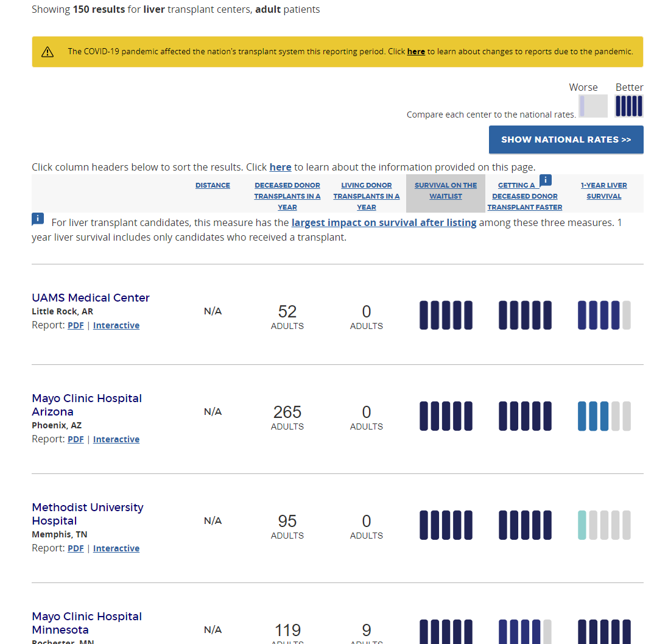Click UAMS waitlist survival rating bars
Image resolution: width=654 pixels, height=644 pixels.
[x=446, y=315]
